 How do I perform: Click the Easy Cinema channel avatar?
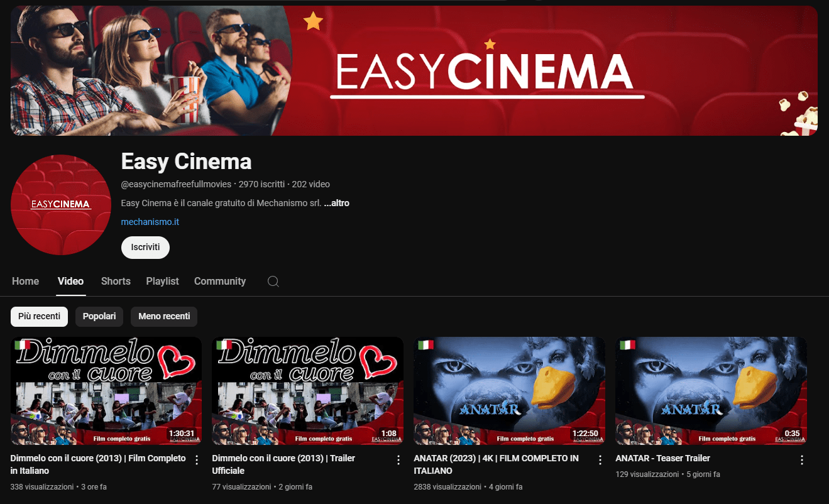pyautogui.click(x=61, y=204)
